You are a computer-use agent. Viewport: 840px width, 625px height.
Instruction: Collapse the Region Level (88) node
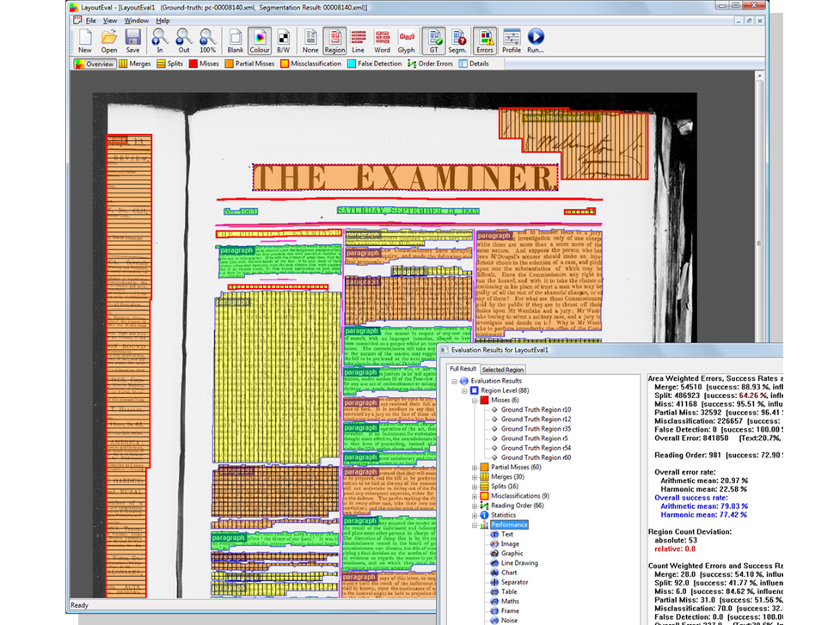(x=464, y=390)
